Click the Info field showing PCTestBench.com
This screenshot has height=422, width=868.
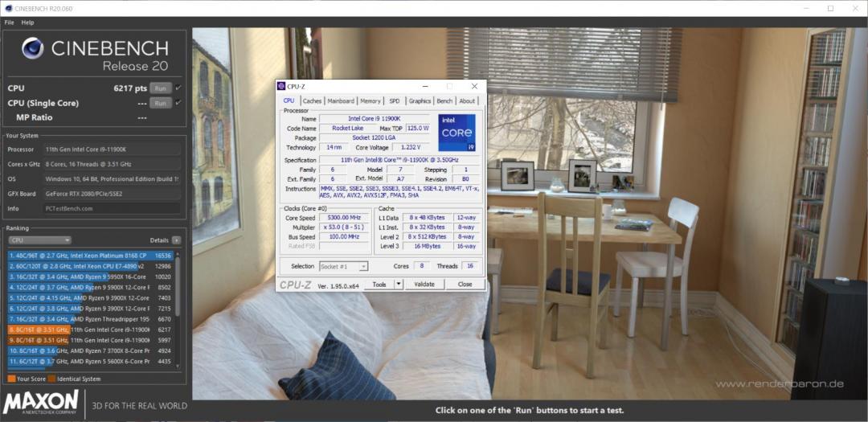(112, 209)
